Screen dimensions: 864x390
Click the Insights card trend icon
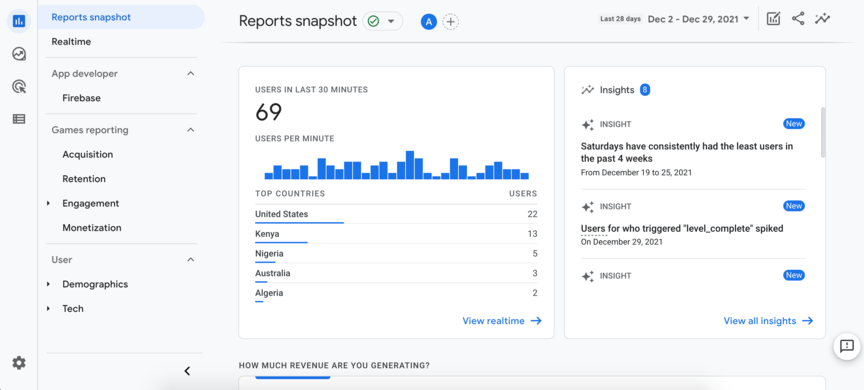[x=587, y=90]
